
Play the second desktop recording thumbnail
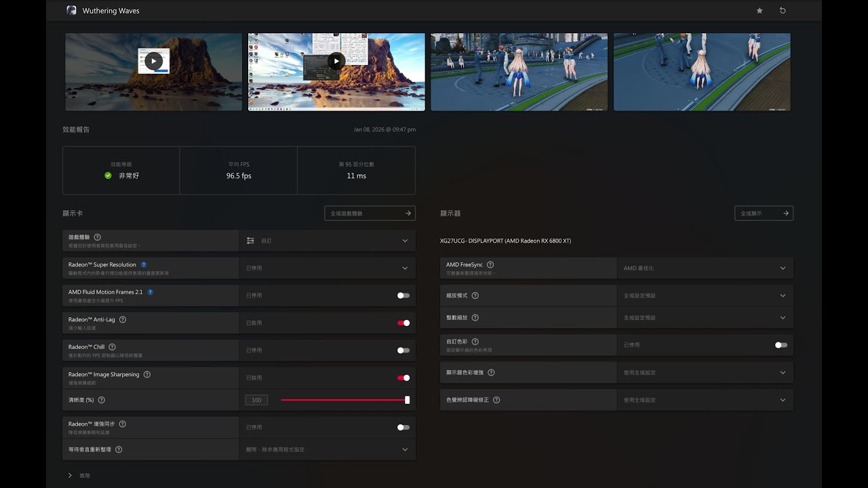point(336,61)
